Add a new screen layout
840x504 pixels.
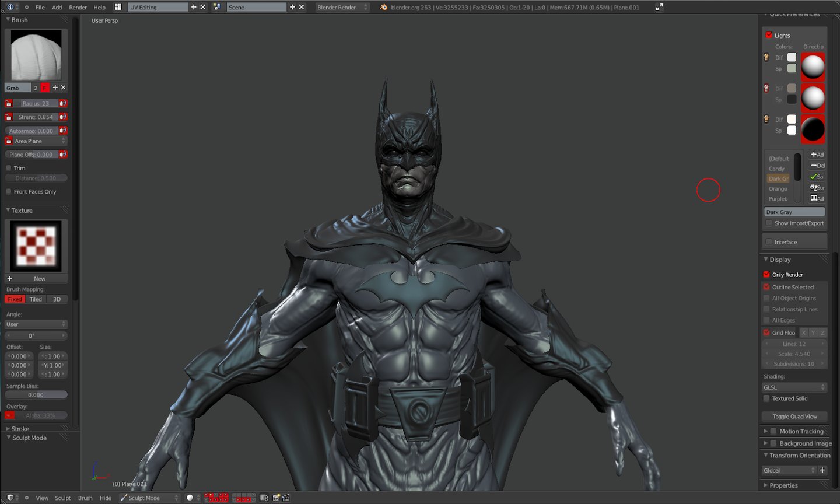point(194,7)
